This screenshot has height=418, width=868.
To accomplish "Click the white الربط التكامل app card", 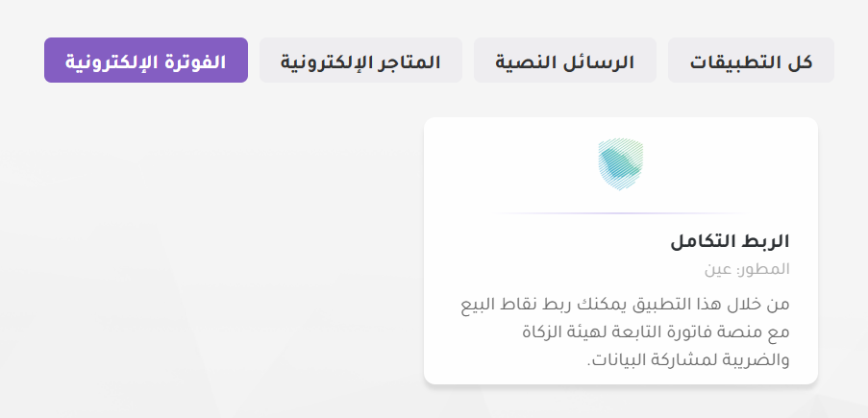I will click(621, 251).
